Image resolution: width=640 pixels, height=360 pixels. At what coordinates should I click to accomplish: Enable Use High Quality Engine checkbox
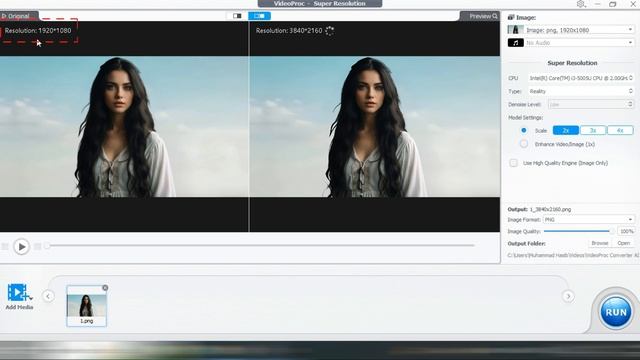[513, 163]
